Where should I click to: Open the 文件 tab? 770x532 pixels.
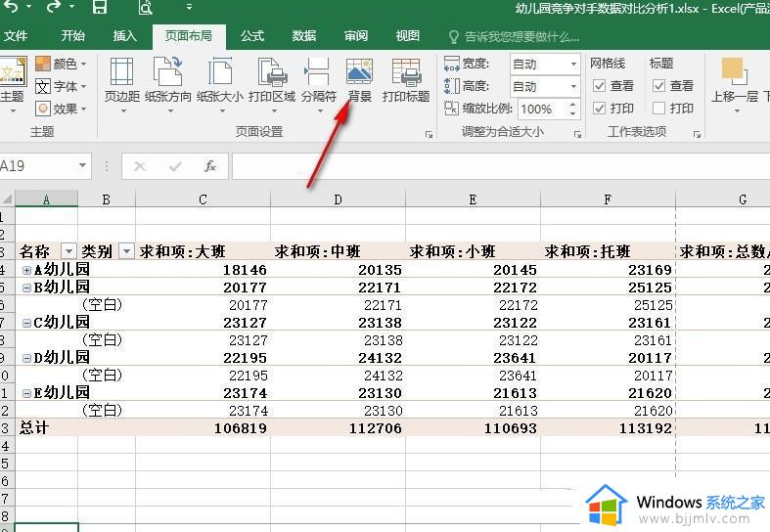16,36
